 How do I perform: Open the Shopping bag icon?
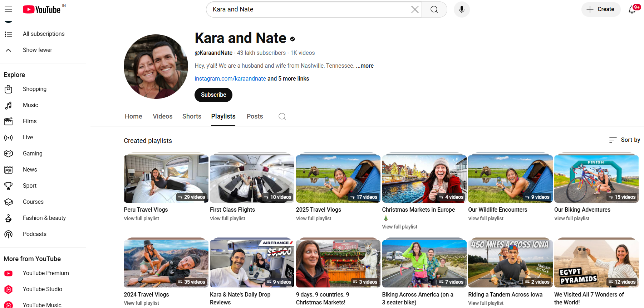[9, 89]
